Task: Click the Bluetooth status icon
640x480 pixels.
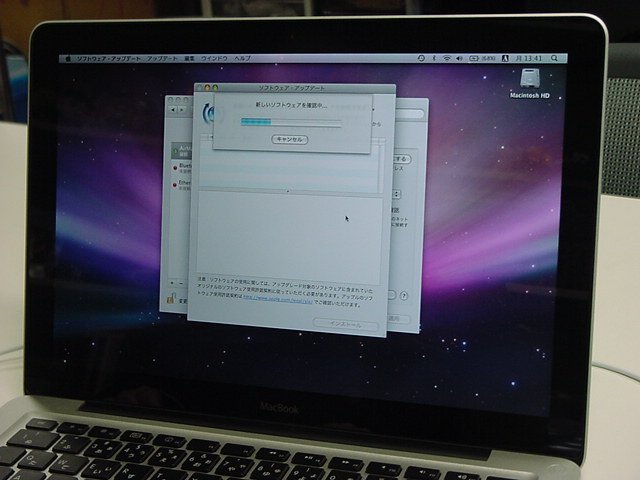Action: [434, 58]
